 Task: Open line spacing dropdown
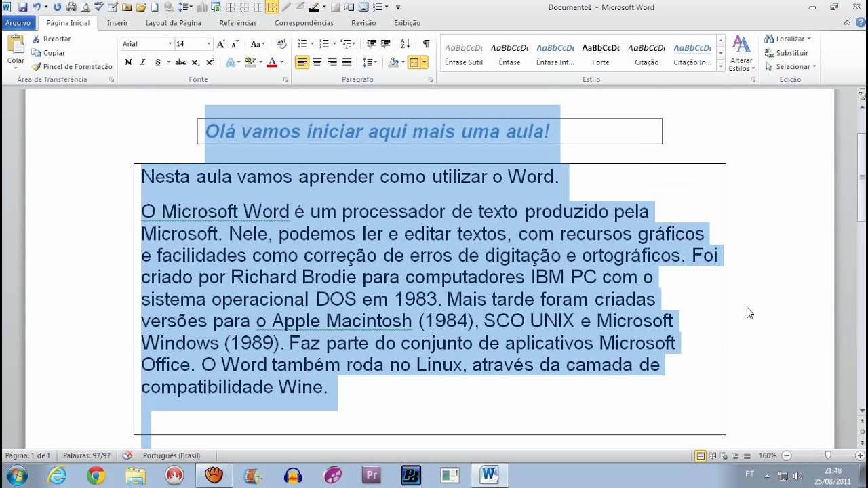[x=370, y=62]
